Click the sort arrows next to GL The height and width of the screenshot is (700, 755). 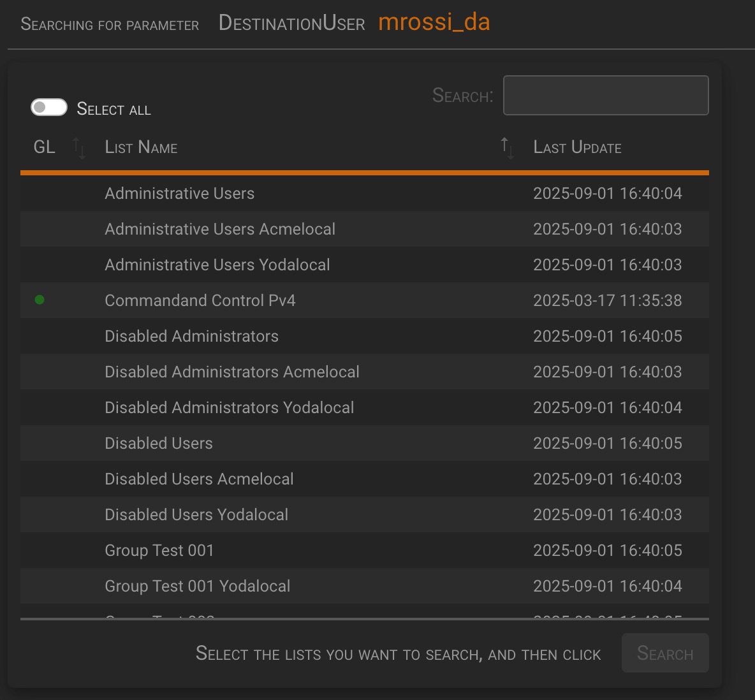tap(79, 148)
